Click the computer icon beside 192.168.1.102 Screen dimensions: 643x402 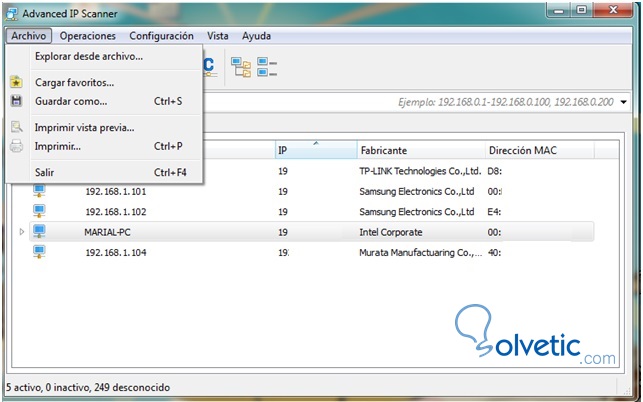point(39,211)
